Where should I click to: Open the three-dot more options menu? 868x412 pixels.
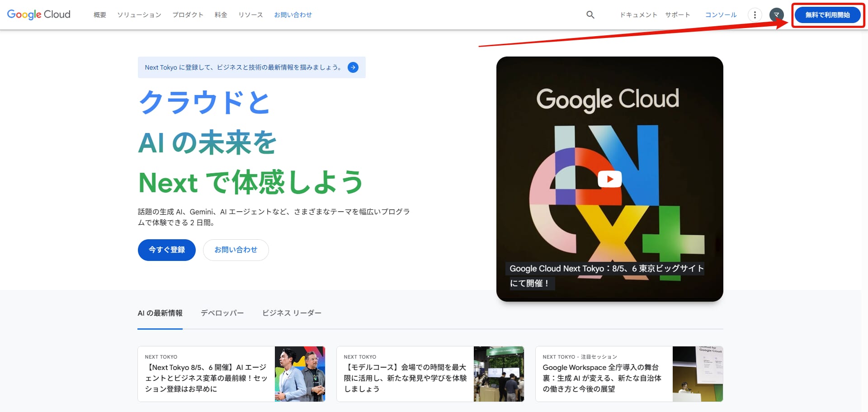tap(755, 15)
